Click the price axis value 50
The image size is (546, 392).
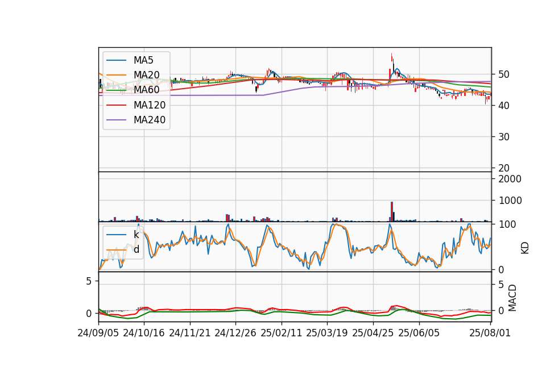point(504,74)
